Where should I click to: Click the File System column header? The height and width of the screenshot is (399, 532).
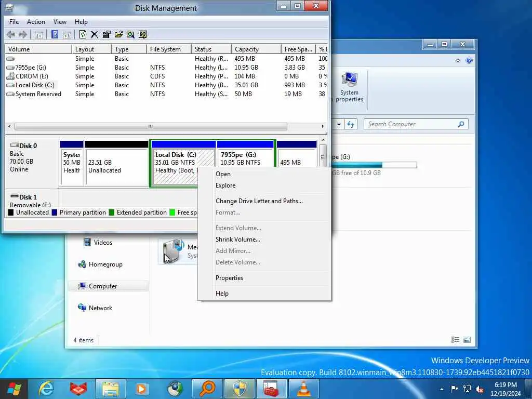tap(169, 49)
